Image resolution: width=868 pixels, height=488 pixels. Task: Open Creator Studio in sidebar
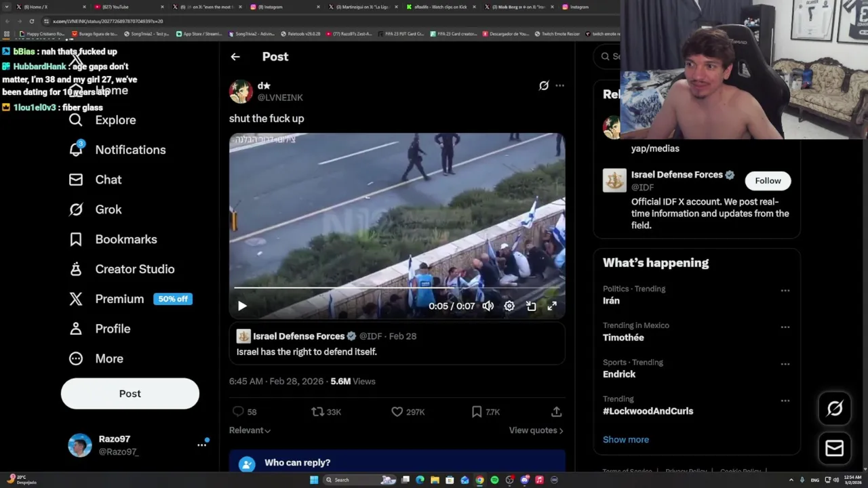(x=121, y=269)
